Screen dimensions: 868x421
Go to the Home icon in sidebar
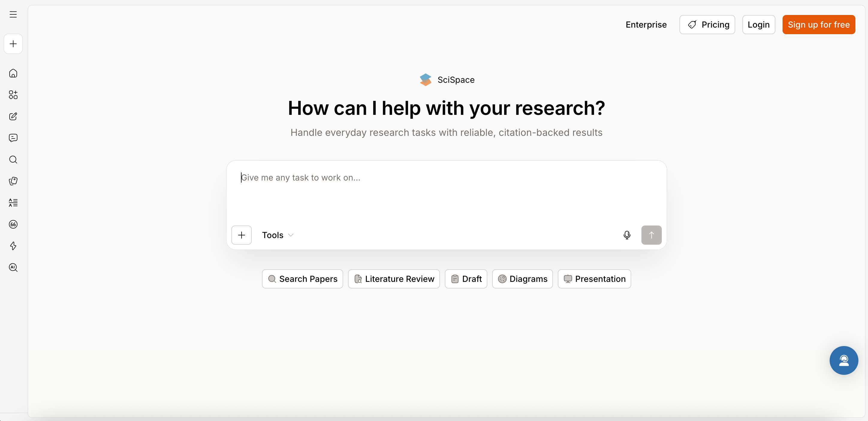tap(13, 73)
